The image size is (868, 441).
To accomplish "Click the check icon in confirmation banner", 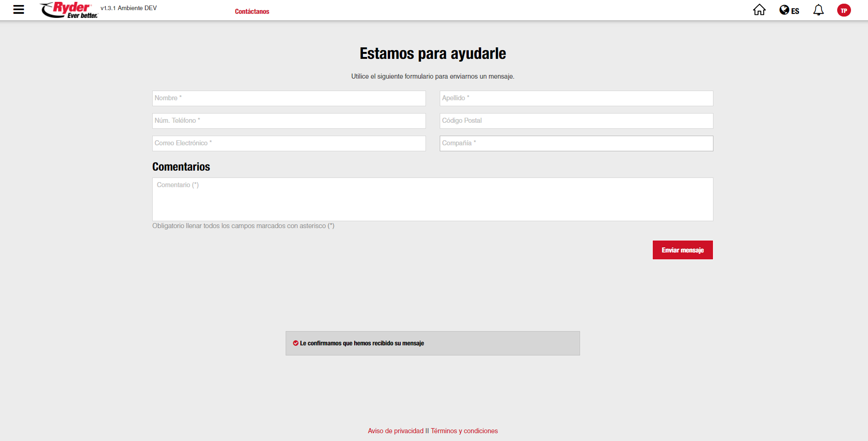I will pos(296,343).
